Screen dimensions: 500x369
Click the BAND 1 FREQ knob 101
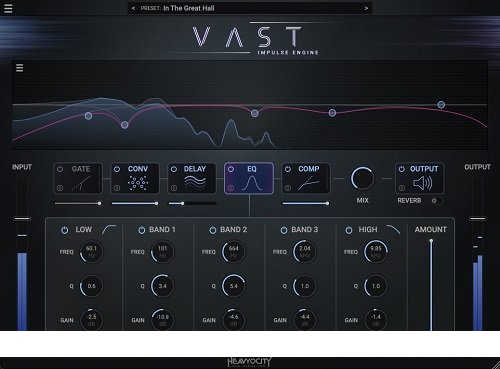click(162, 252)
